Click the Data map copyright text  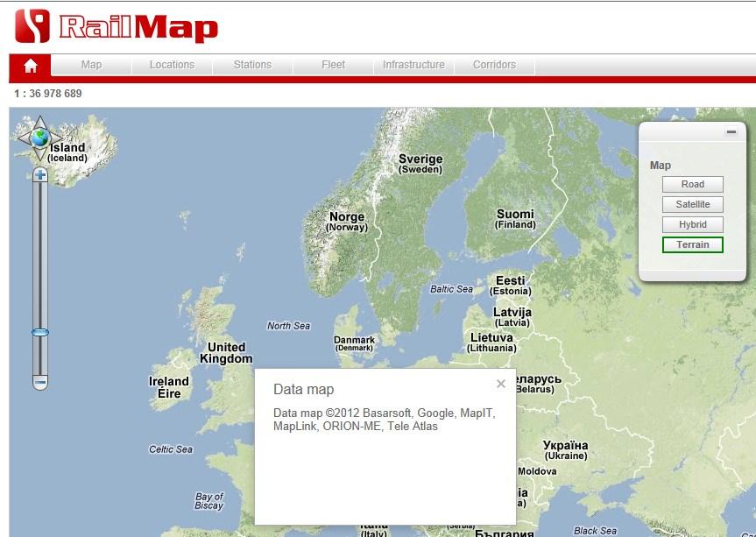(x=385, y=420)
